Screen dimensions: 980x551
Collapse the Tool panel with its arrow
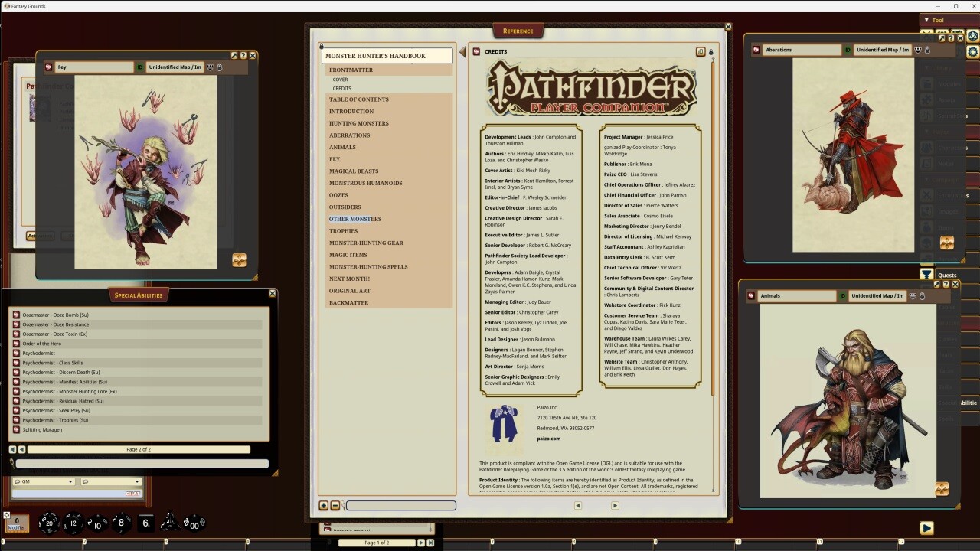[x=926, y=20]
